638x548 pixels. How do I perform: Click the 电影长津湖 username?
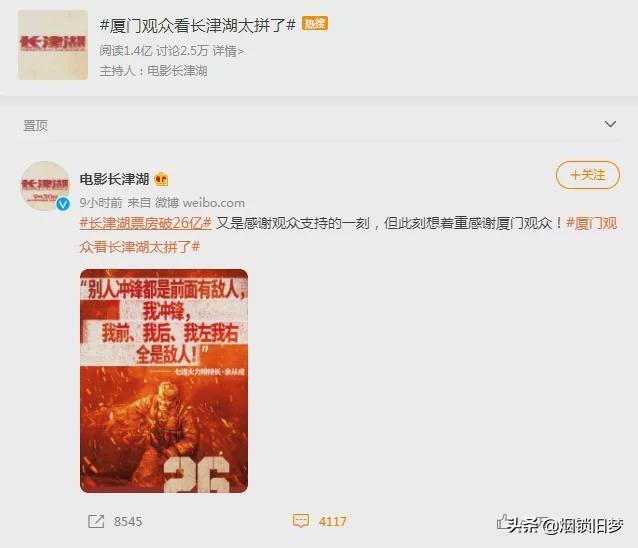114,179
